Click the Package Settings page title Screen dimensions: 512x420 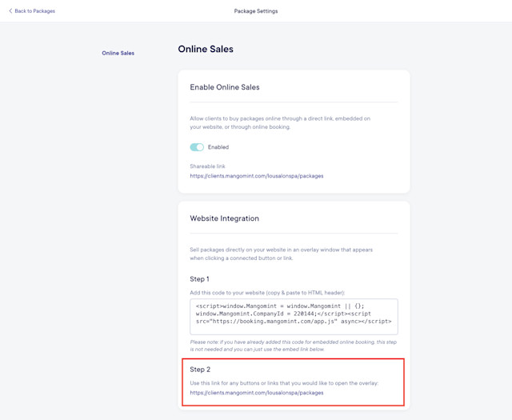[256, 11]
